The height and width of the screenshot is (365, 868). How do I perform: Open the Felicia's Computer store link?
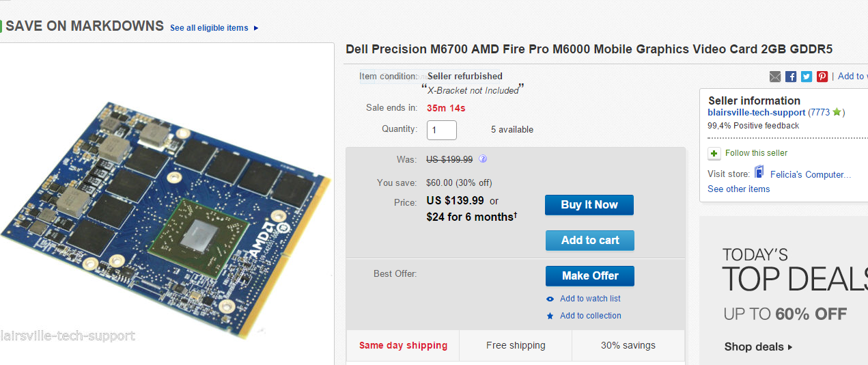810,174
